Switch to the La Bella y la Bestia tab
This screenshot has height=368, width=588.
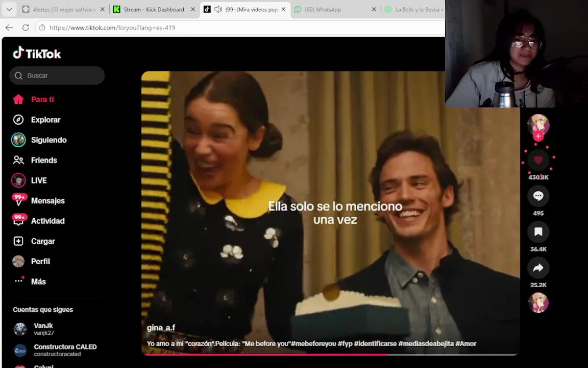(414, 9)
